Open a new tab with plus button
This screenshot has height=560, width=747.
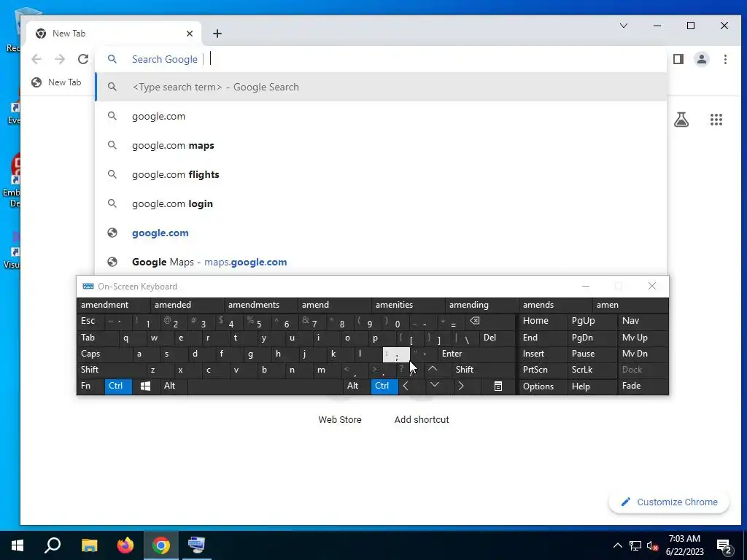tap(217, 34)
